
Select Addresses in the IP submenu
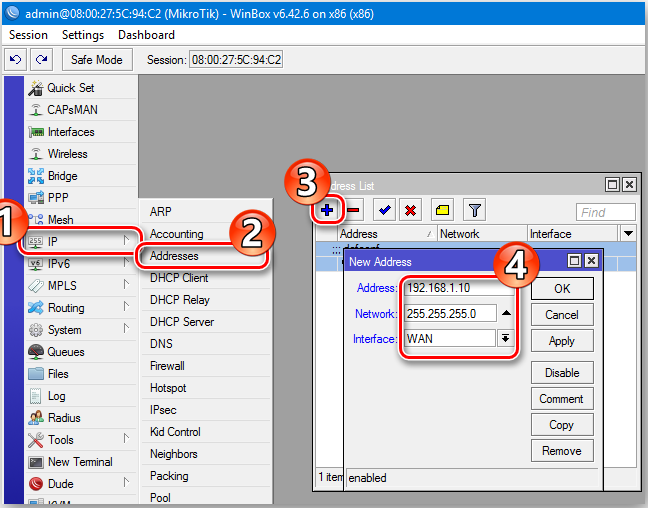[x=206, y=256]
